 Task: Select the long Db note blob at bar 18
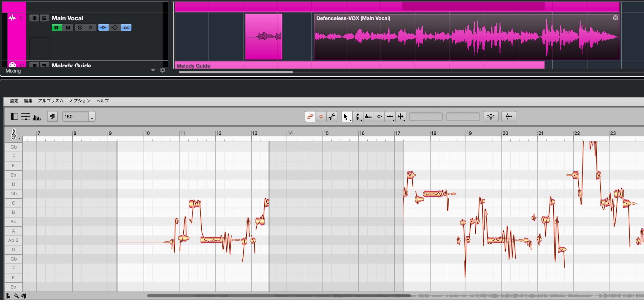pos(435,194)
